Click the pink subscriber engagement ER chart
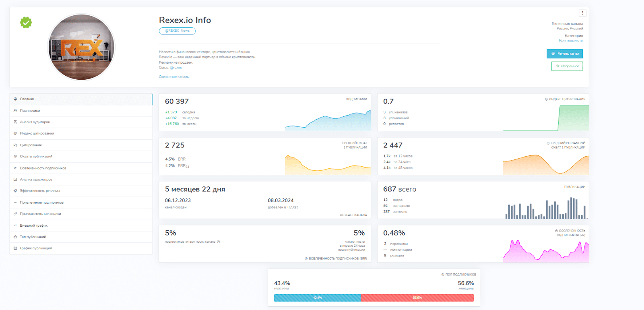The height and width of the screenshot is (310, 644). [x=546, y=251]
